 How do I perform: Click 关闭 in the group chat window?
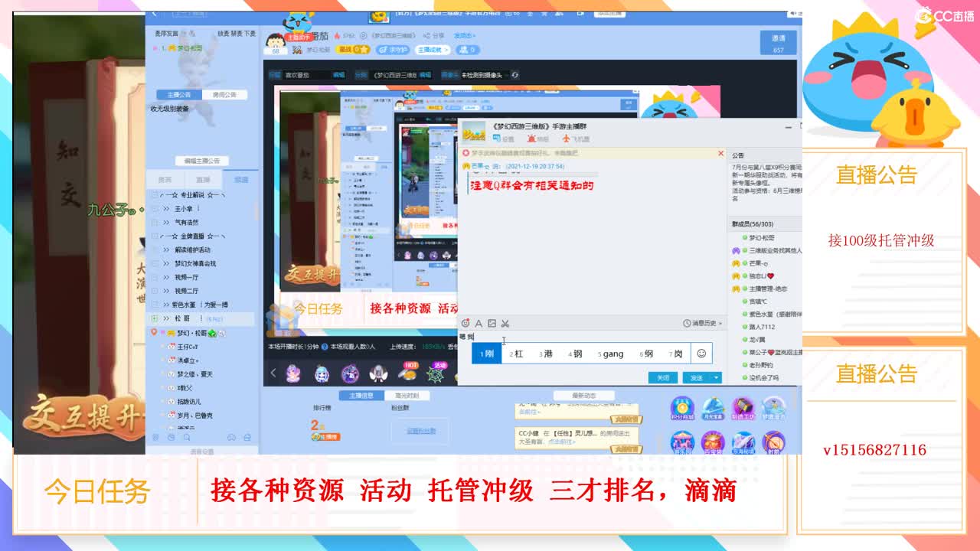click(663, 378)
